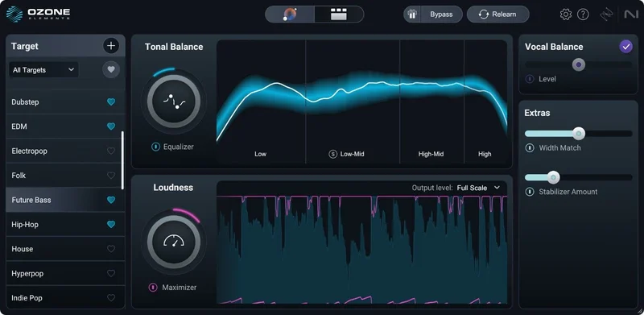The image size is (644, 315).
Task: Open the help question mark icon
Action: (583, 15)
